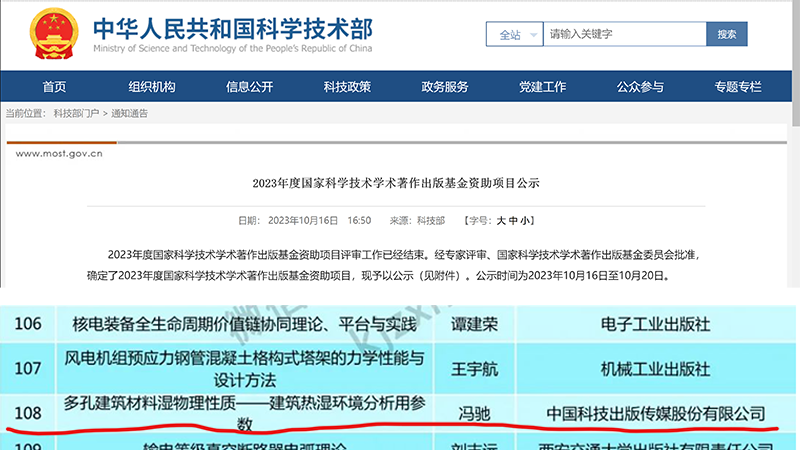Select the title cell 风电机组预应力钢管混凝土格构式塔架的力学性能与设计方法
800x450 pixels.
[x=244, y=368]
